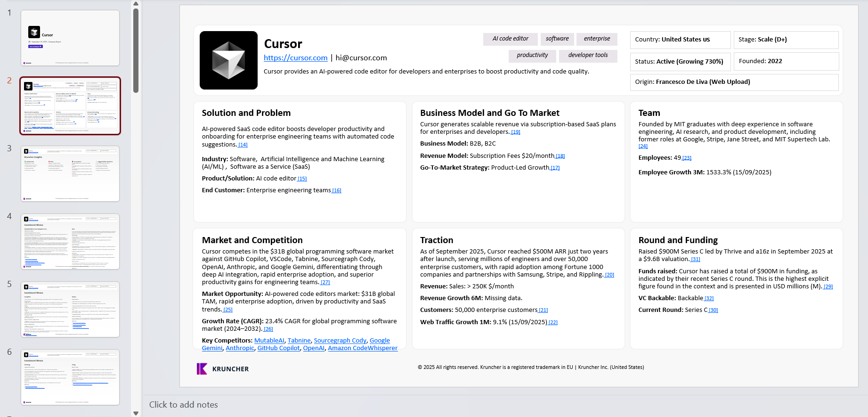Open the Tabnine competitor link
This screenshot has width=868, height=417.
[x=299, y=341]
